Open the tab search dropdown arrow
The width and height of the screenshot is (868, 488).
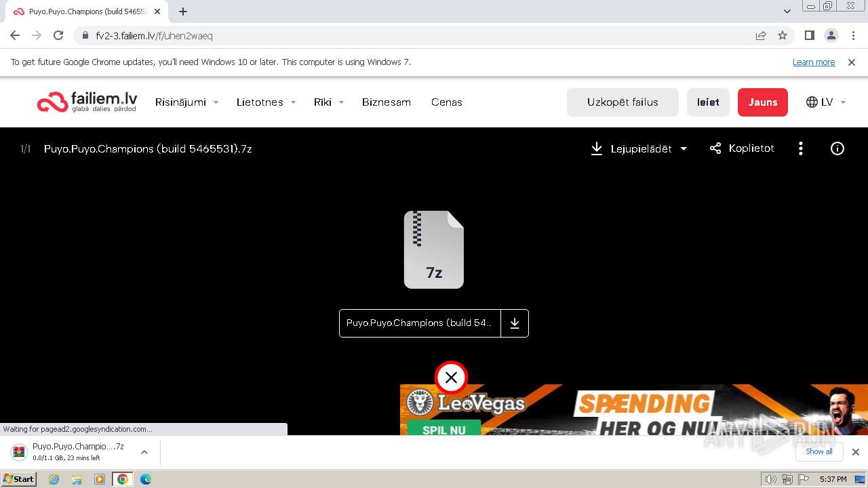787,12
